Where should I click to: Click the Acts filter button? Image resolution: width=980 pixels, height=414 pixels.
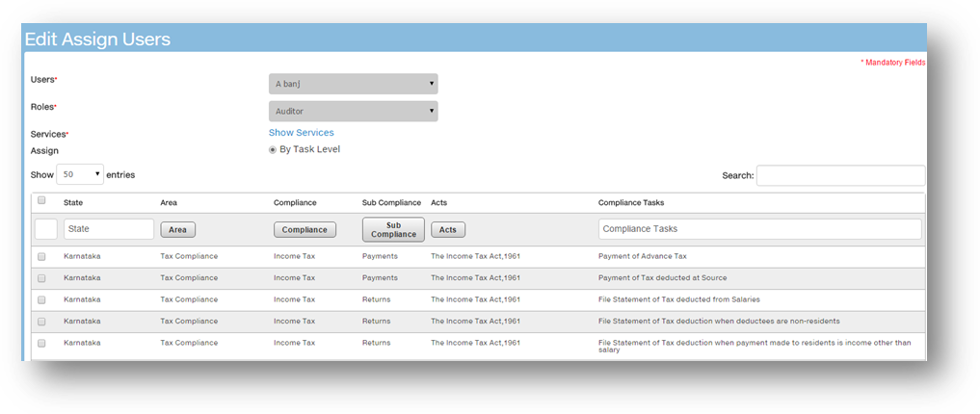tap(447, 229)
